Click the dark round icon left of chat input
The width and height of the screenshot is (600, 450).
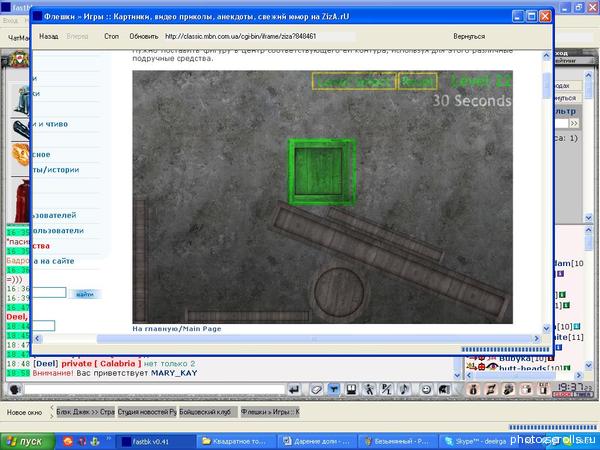point(15,390)
